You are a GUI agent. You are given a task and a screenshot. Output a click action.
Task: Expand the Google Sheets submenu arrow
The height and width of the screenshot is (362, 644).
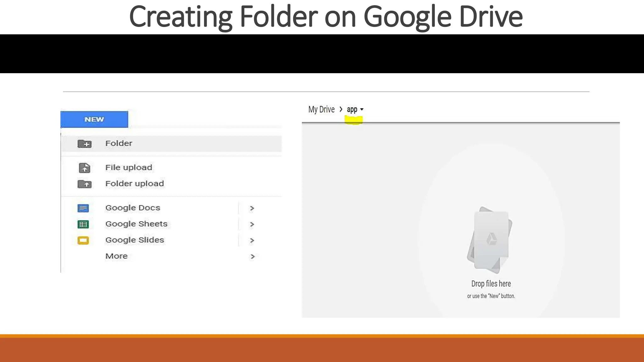pos(252,224)
